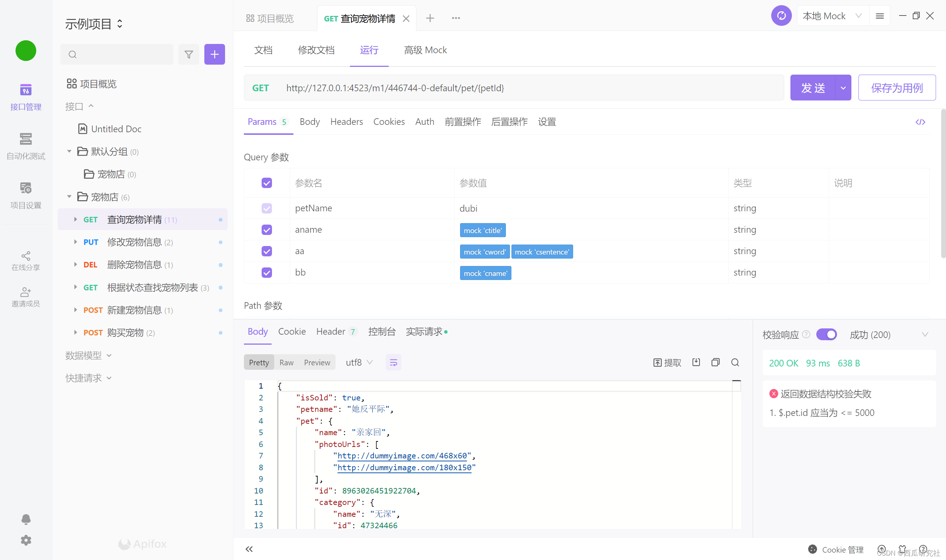
Task: Click the filter icon in sidebar
Action: 189,54
